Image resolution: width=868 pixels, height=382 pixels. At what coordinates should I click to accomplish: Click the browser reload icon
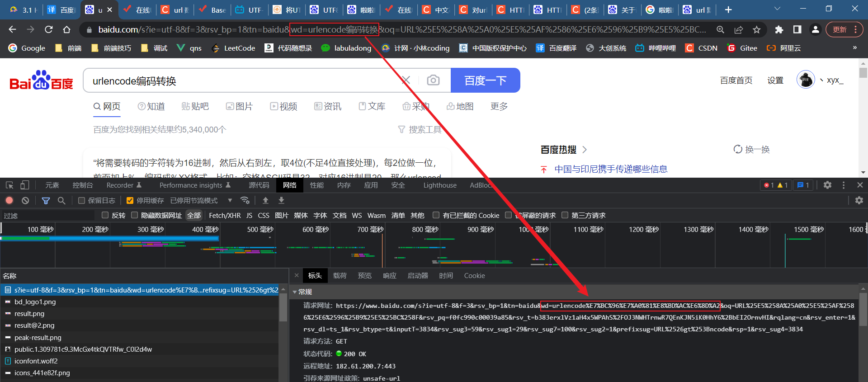(48, 29)
